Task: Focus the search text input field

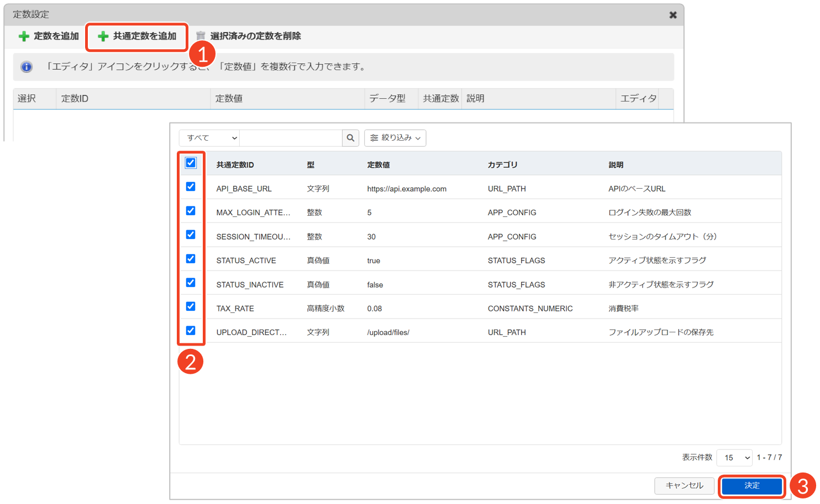Action: point(291,138)
